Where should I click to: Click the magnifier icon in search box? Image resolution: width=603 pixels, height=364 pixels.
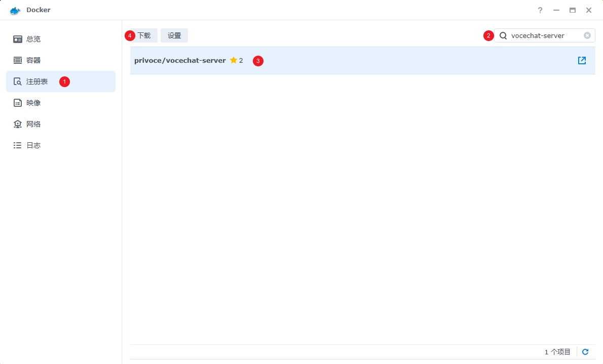tap(503, 35)
